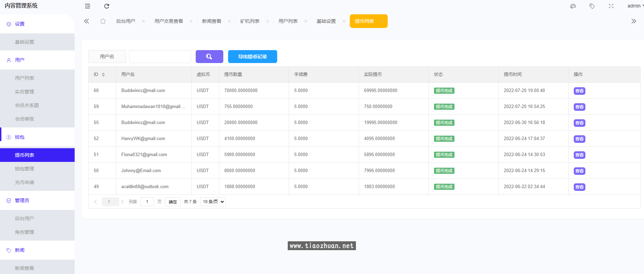Toggle fullscreen mode icon
Screen dimensions: 644x274
pyautogui.click(x=611, y=6)
